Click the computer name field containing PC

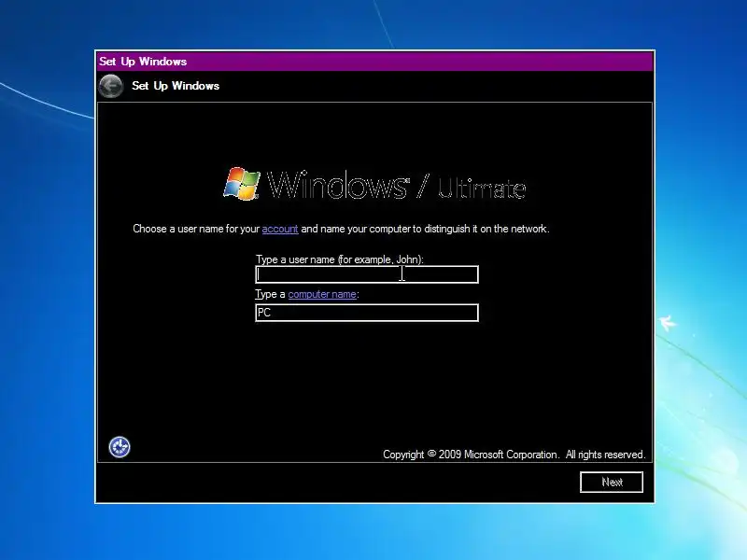367,313
